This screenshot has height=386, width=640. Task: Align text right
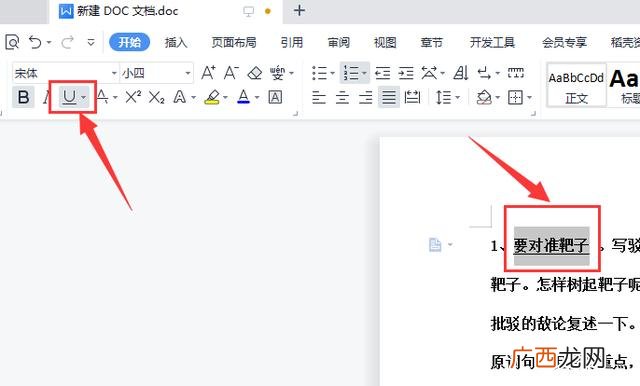365,97
